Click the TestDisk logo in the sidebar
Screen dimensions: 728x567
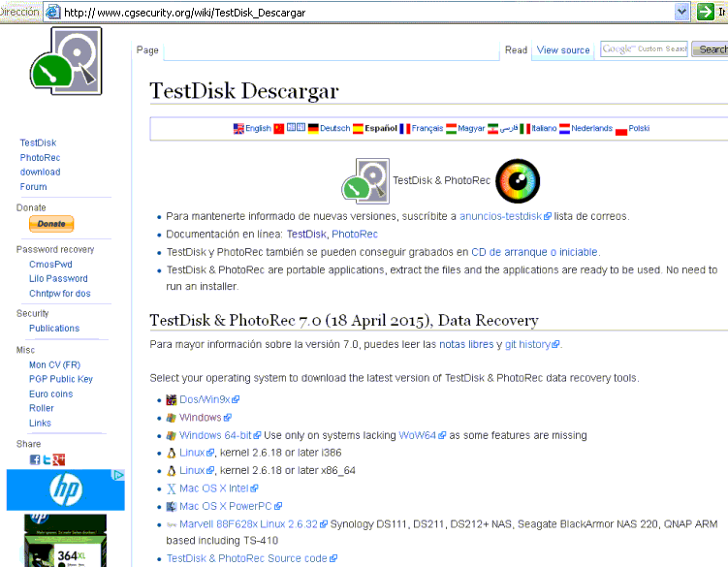click(x=66, y=61)
